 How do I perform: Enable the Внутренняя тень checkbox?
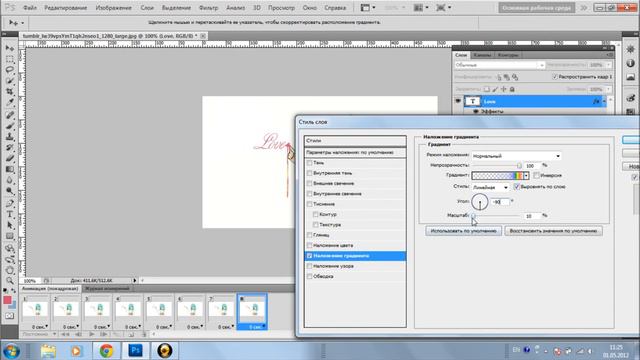click(309, 173)
